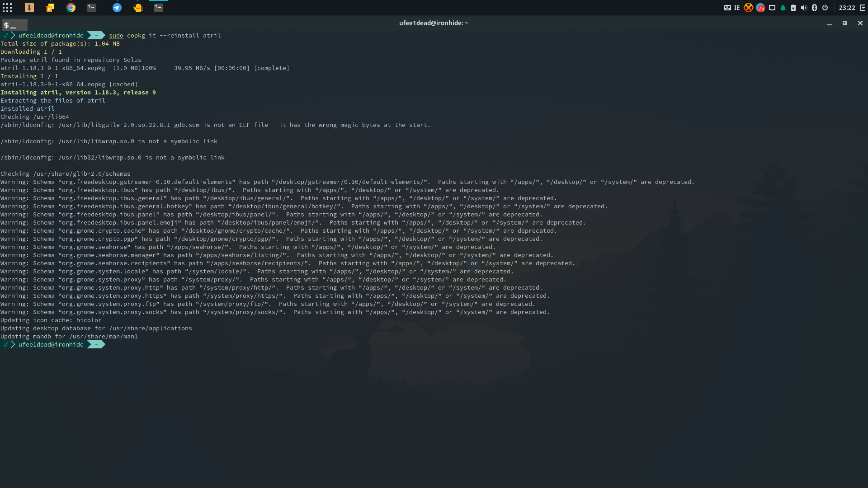Click the 'Installing 1 / 1' line
Image resolution: width=868 pixels, height=488 pixels.
tap(29, 76)
